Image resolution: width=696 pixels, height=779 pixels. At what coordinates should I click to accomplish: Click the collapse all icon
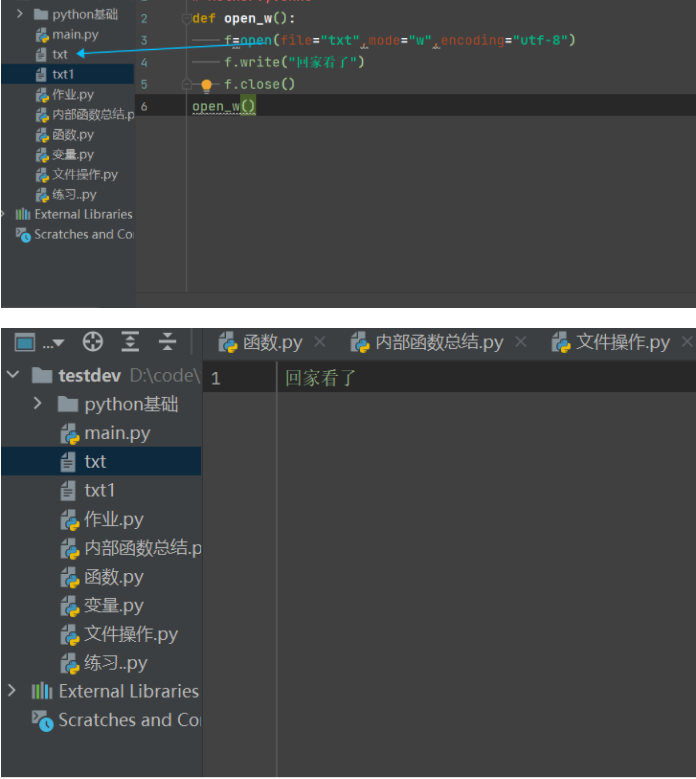[x=167, y=342]
